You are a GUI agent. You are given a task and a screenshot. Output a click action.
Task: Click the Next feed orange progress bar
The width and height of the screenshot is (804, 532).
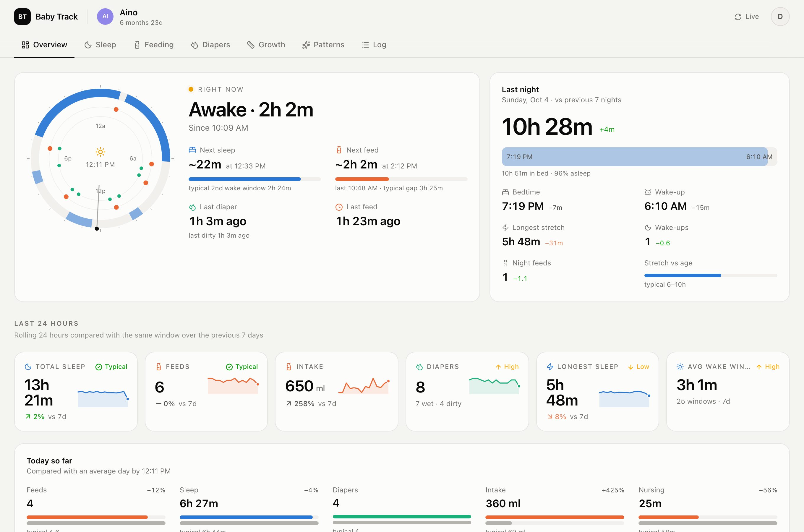(401, 179)
